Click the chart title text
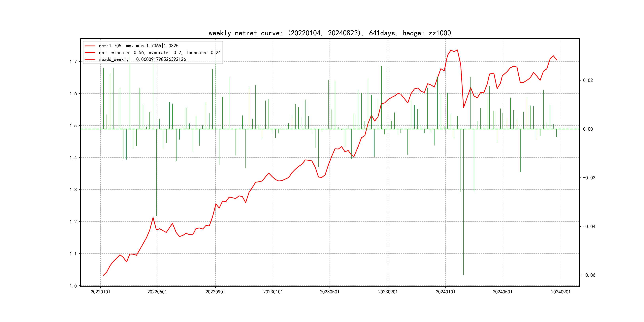644x322 pixels. (x=330, y=33)
